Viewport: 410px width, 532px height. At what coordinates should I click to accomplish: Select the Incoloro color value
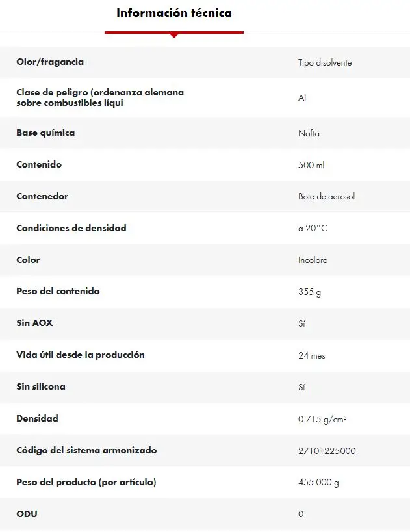point(313,260)
